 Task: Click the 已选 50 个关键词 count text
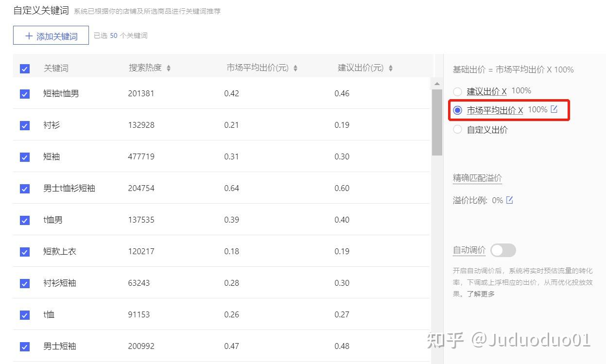pos(121,35)
